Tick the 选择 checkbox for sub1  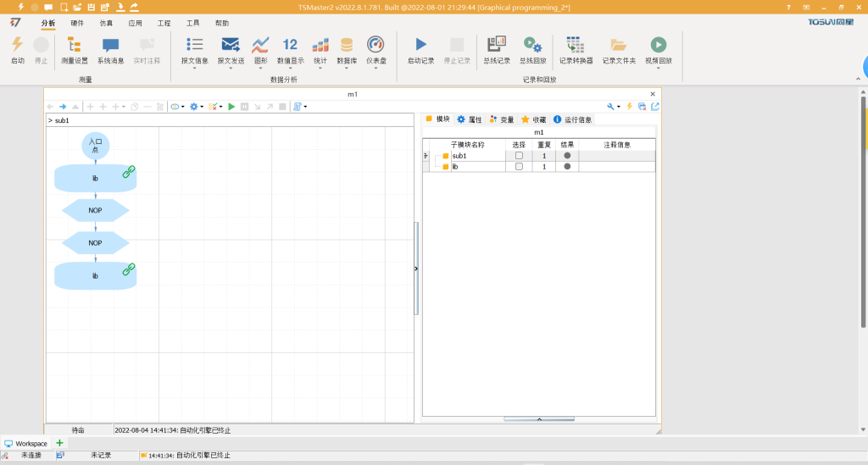[x=519, y=156]
